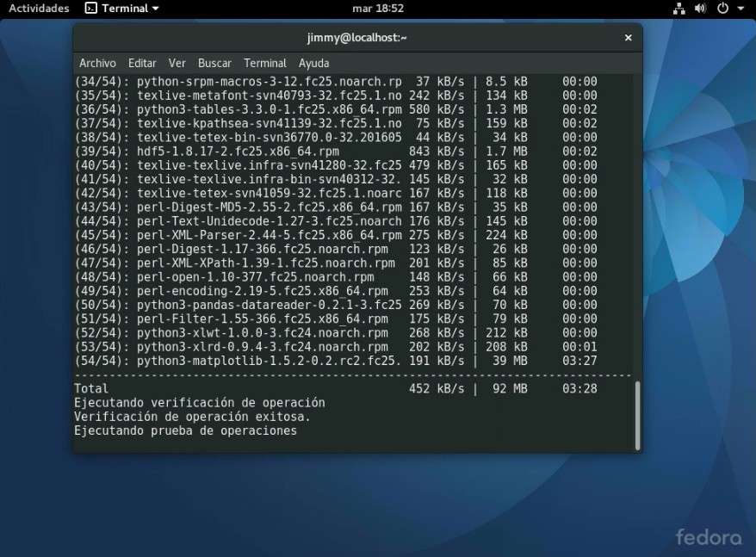Click the terminal vertical scrollbar handle

pyautogui.click(x=637, y=415)
